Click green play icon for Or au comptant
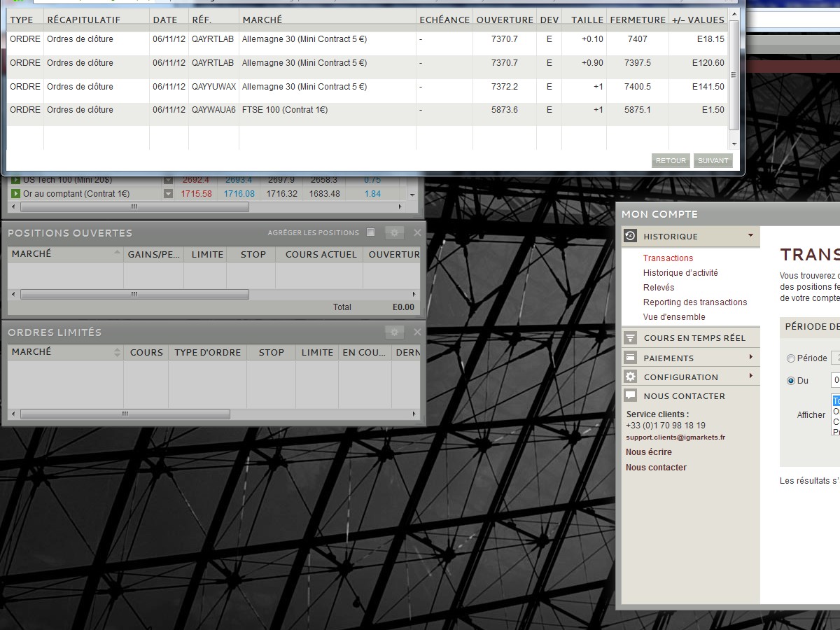The image size is (840, 630). click(15, 194)
